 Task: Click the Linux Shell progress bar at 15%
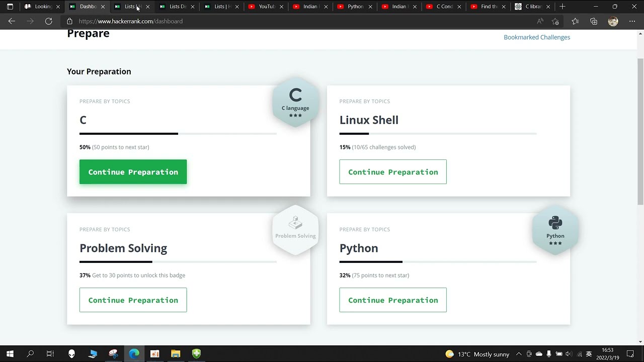[438, 134]
